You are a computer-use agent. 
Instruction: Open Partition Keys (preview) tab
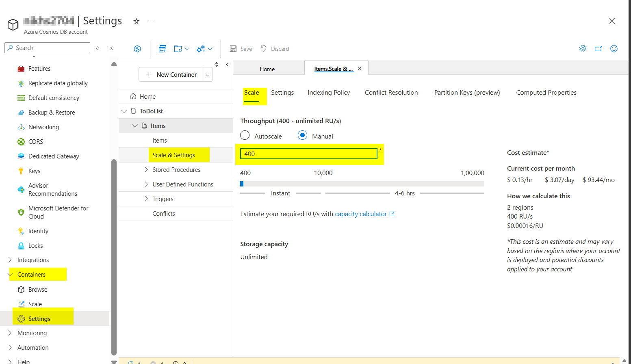(x=467, y=93)
